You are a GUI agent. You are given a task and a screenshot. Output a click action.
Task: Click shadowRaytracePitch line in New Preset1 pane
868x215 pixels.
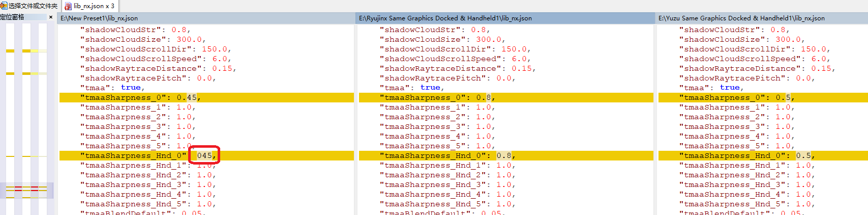pyautogui.click(x=148, y=78)
